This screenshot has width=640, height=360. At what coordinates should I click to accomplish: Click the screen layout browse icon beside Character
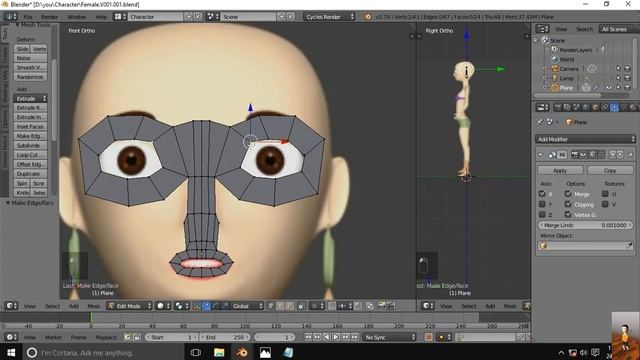click(x=120, y=17)
